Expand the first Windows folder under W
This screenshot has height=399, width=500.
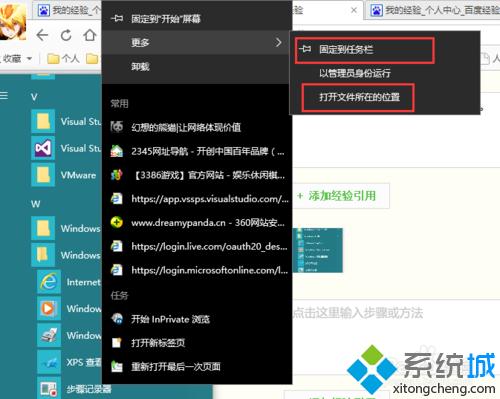pos(67,228)
